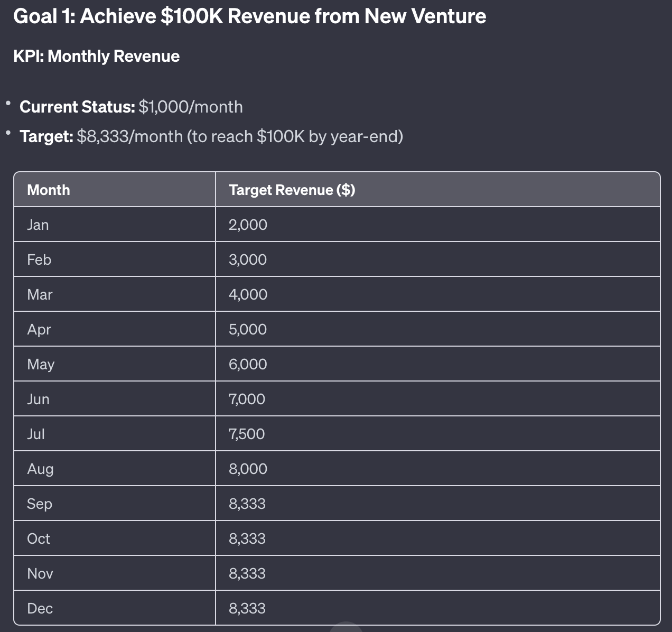Click the 8,333 value in Dec row
This screenshot has width=672, height=632.
coord(247,608)
